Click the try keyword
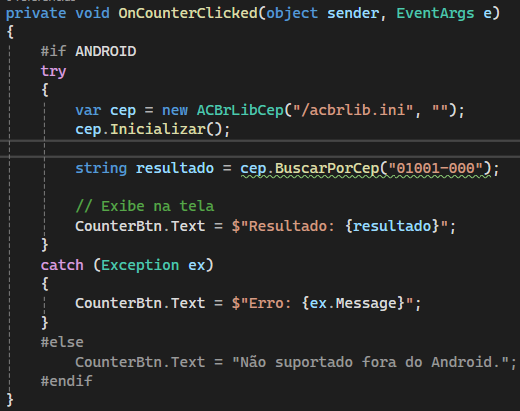 click(x=53, y=71)
